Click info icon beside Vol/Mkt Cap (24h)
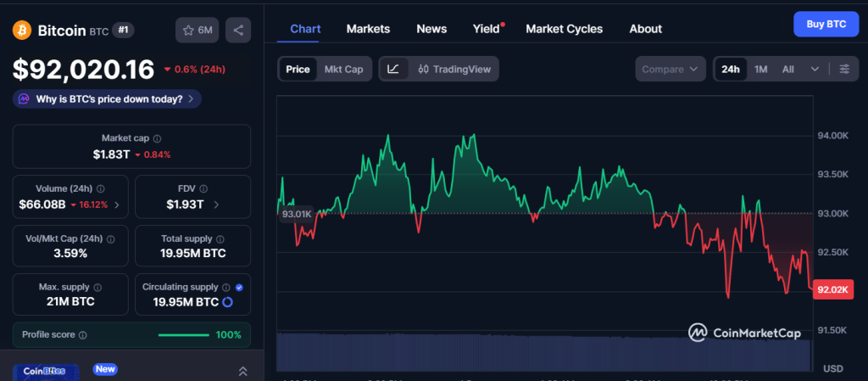Viewport: 868px width, 381px height. click(110, 239)
